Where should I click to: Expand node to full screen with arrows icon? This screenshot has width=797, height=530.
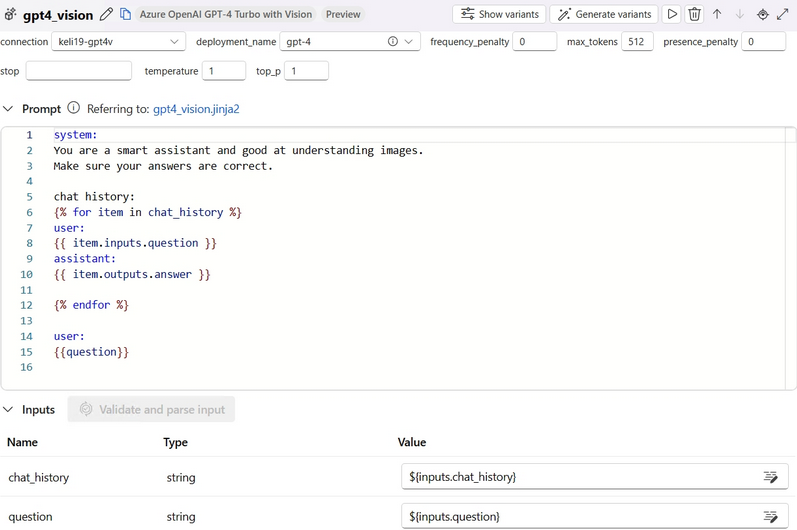783,14
